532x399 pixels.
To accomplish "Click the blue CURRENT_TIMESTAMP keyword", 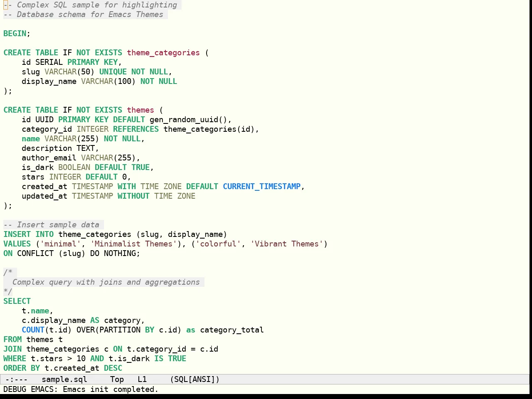I will [261, 187].
